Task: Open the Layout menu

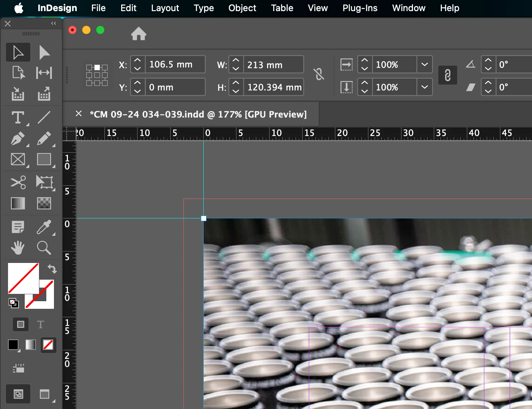Action: pos(165,8)
